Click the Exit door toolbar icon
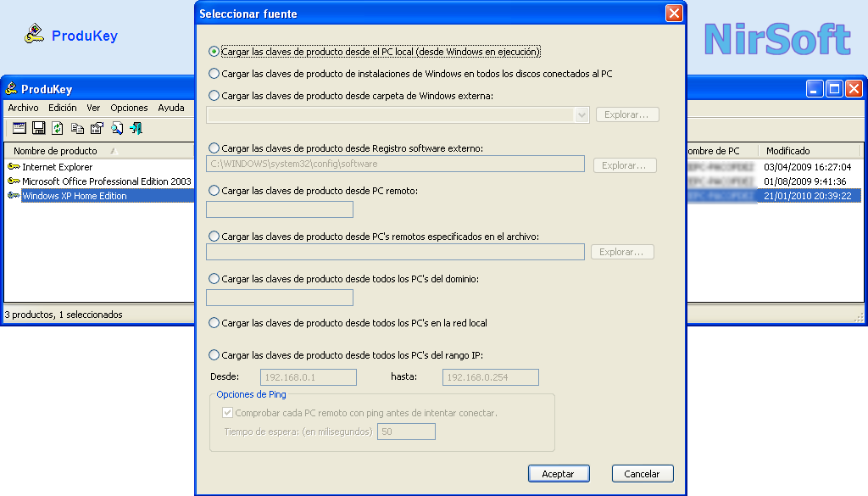868x496 pixels. (x=136, y=128)
